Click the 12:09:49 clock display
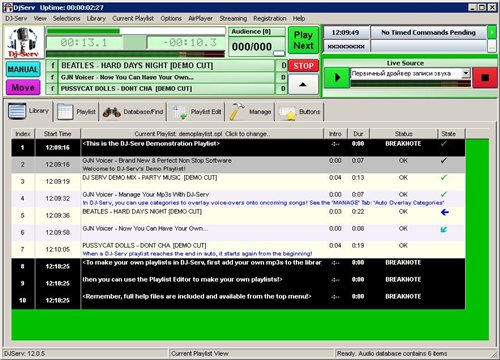500x360 pixels. tap(346, 32)
